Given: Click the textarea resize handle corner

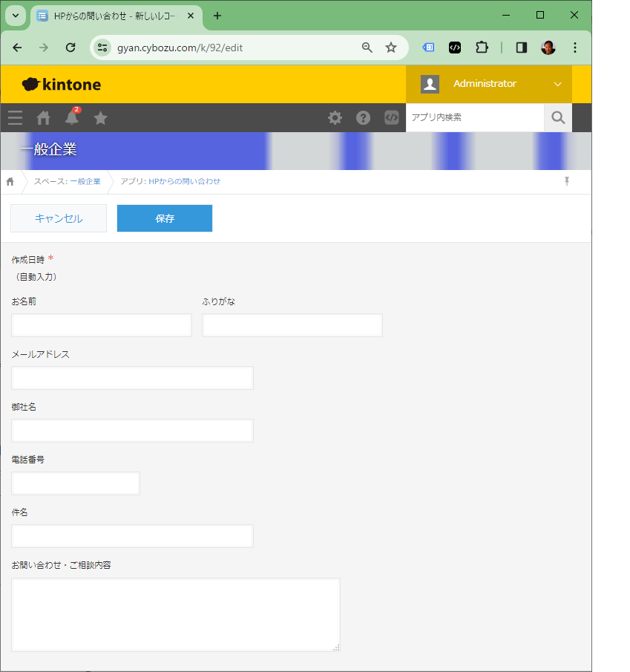Looking at the screenshot, I should coord(337,648).
